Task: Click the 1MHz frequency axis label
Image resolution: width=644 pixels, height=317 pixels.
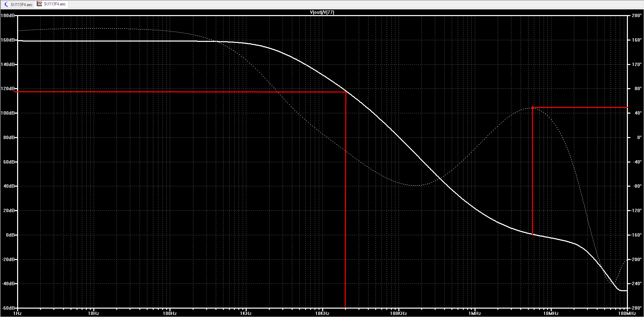Action: click(x=475, y=314)
